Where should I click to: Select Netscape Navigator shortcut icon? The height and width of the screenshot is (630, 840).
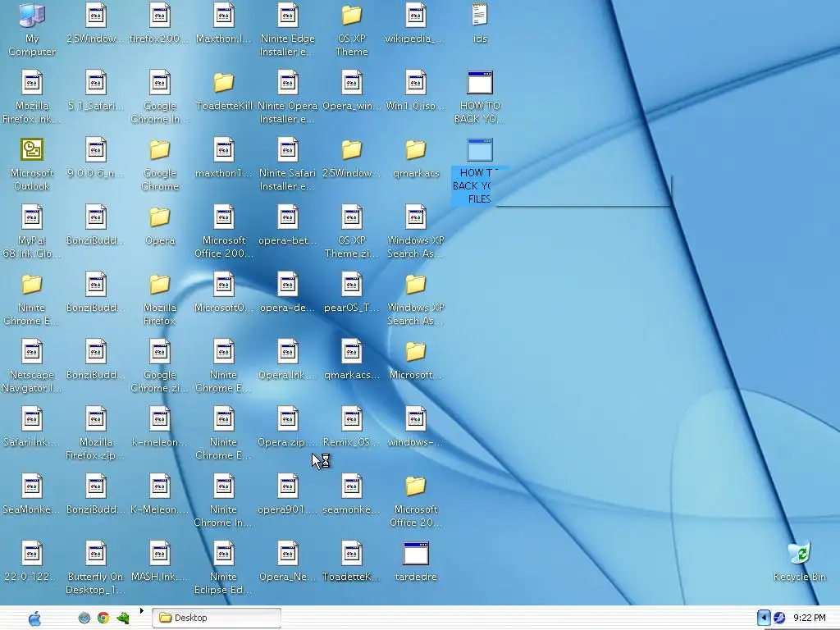pos(32,352)
